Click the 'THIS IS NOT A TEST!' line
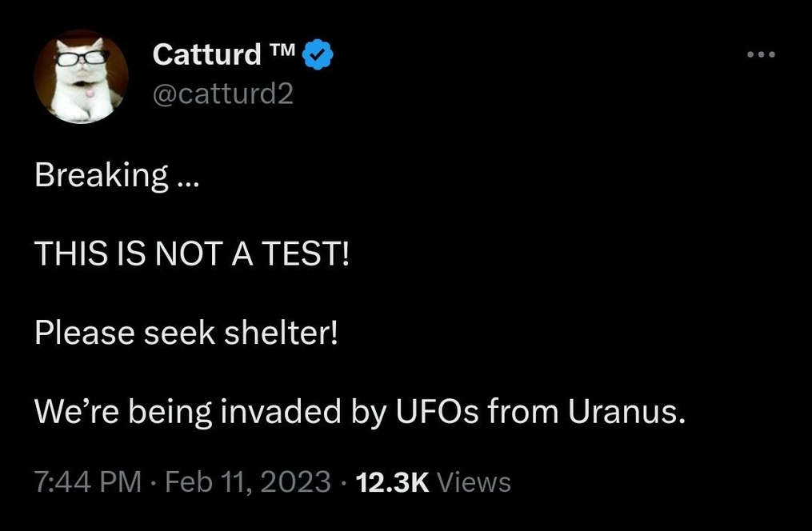The height and width of the screenshot is (531, 812). [x=192, y=254]
